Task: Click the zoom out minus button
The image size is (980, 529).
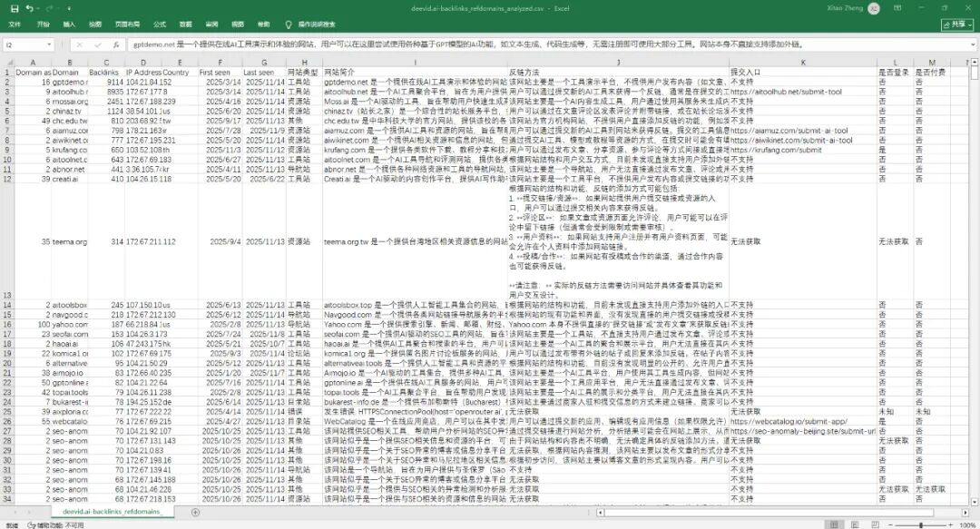Action: tap(890, 524)
